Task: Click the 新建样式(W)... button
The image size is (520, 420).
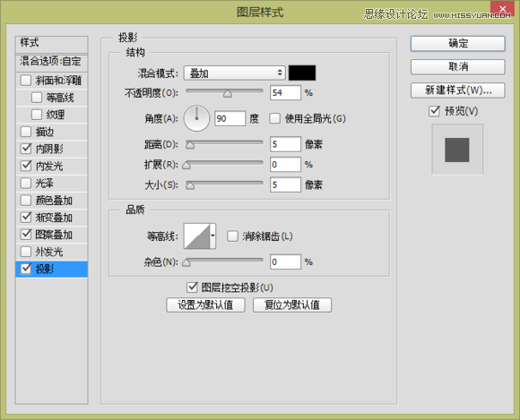Action: 457,90
